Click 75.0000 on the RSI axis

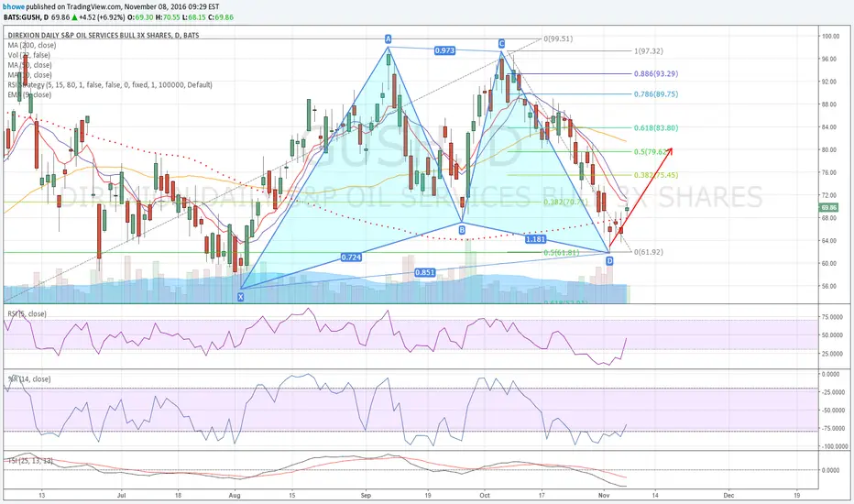(832, 316)
